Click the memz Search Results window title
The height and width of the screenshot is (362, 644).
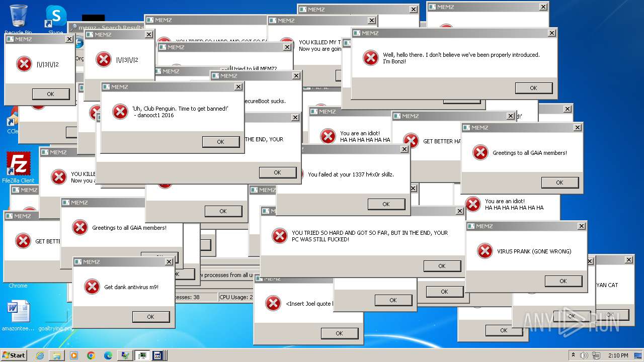pyautogui.click(x=111, y=27)
